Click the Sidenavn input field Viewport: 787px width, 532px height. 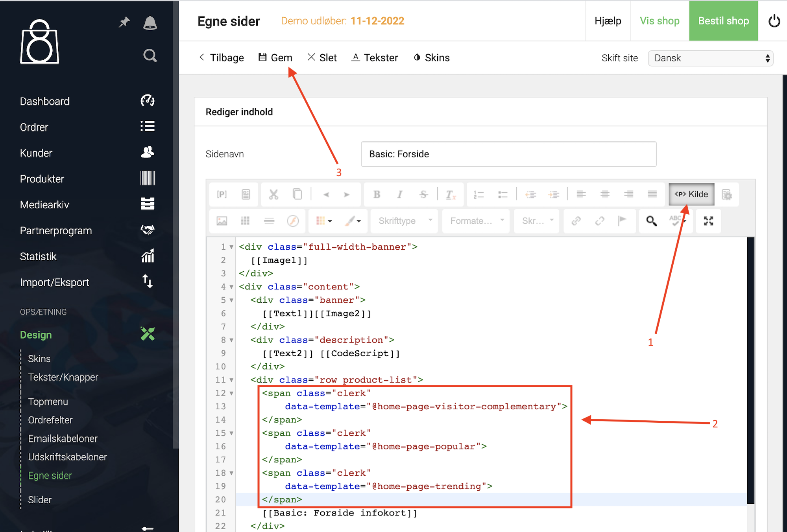click(508, 154)
